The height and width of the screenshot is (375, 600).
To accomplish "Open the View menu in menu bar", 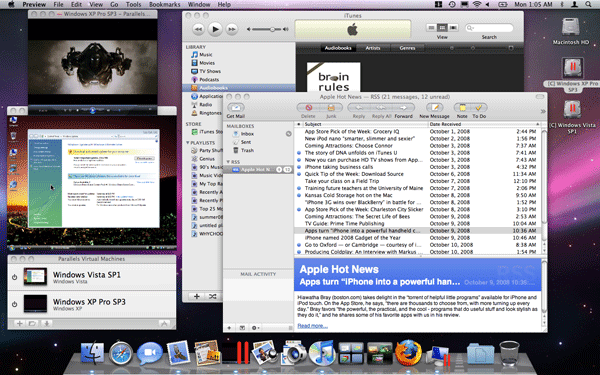I will pos(96,5).
